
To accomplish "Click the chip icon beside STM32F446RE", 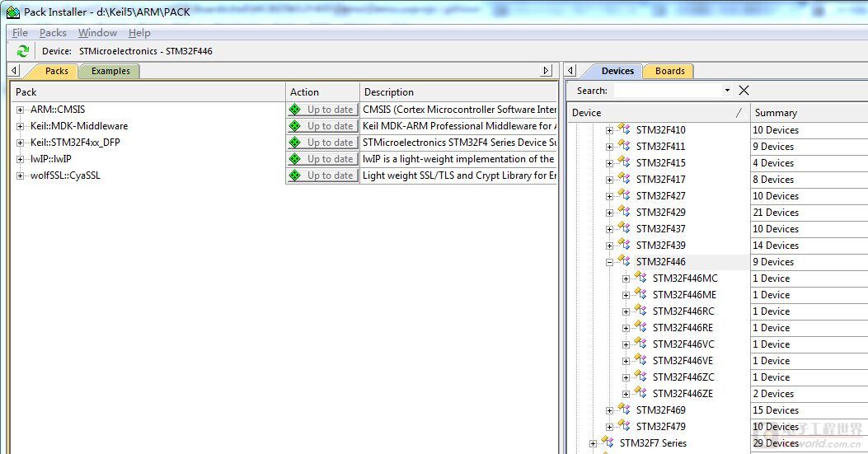I will tap(640, 327).
